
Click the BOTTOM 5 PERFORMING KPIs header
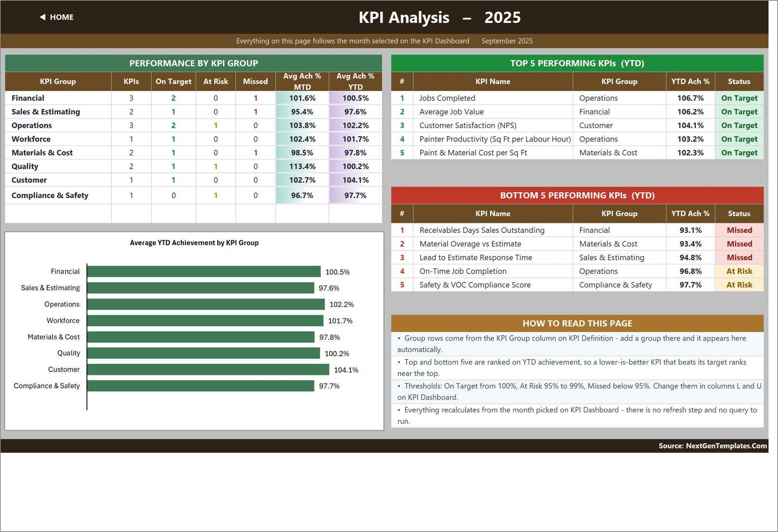pos(577,195)
